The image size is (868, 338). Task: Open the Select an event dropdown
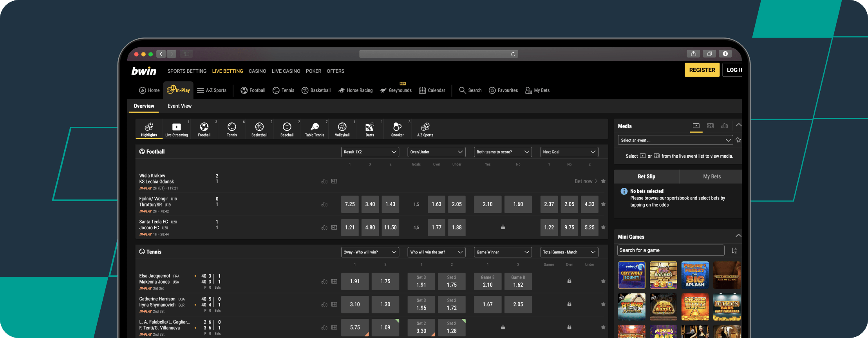tap(675, 140)
